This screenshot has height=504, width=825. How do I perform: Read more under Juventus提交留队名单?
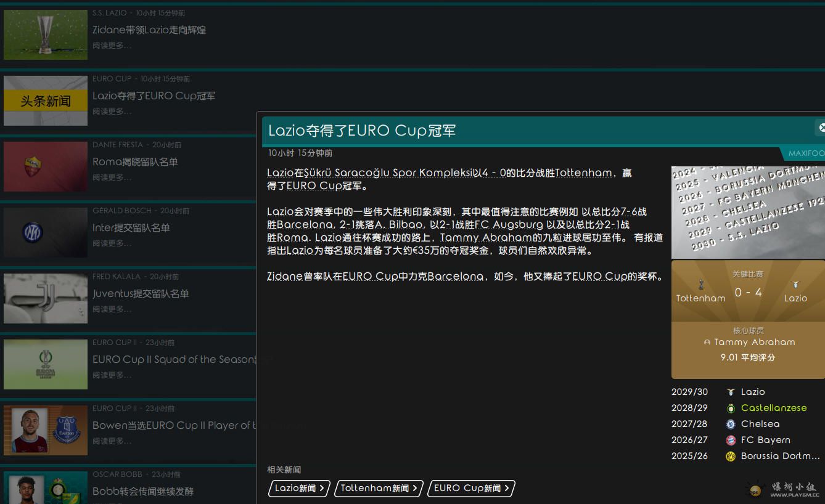click(x=112, y=309)
